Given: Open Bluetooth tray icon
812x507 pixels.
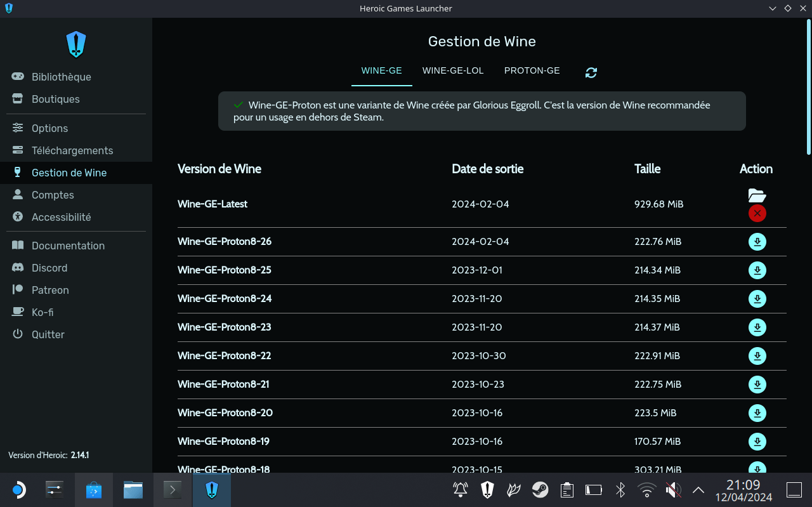Looking at the screenshot, I should coord(621,490).
